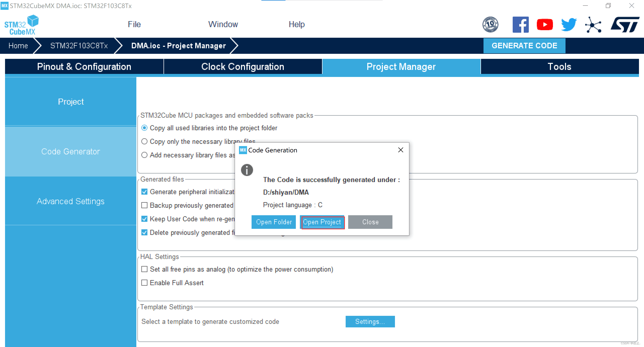Click the ST company logo

[x=625, y=25]
